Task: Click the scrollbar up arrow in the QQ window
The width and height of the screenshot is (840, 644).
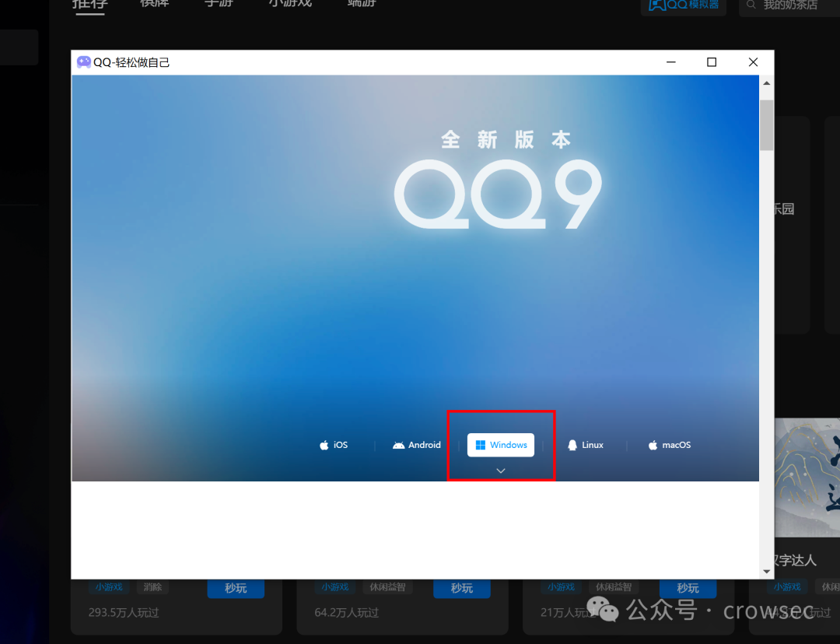Action: tap(767, 83)
